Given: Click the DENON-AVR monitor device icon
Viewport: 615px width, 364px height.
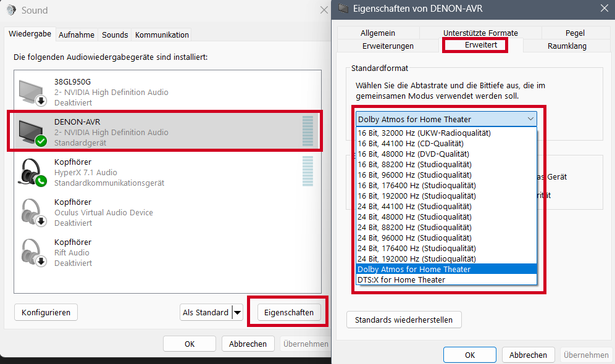Looking at the screenshot, I should pos(33,133).
